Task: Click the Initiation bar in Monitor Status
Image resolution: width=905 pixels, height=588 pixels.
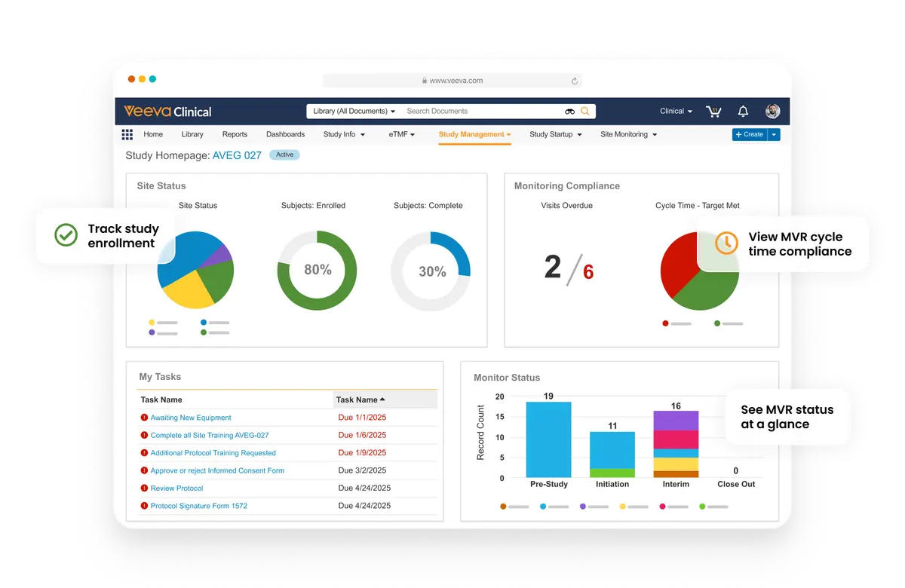Action: click(612, 455)
